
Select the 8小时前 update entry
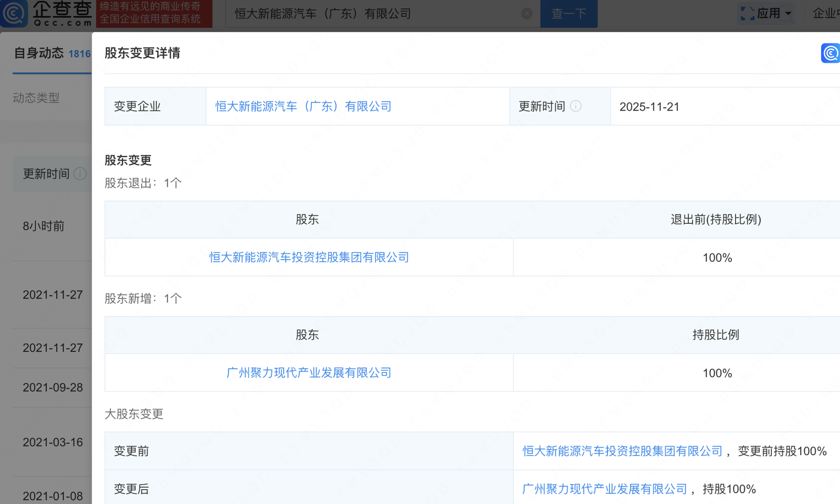tap(44, 226)
